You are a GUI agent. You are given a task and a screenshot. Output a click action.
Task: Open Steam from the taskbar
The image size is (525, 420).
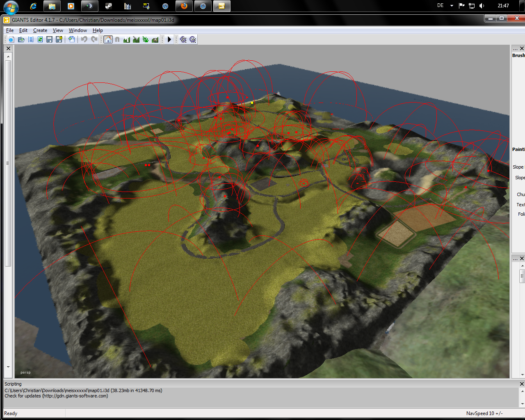pyautogui.click(x=109, y=6)
